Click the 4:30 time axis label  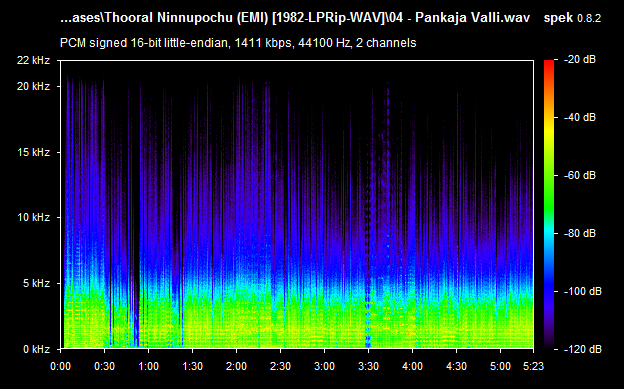(x=456, y=366)
